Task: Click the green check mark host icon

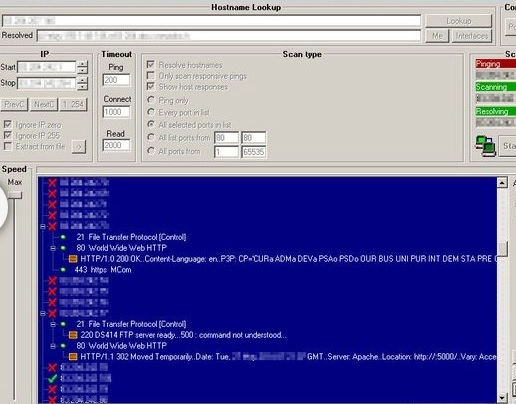Action: (x=52, y=378)
